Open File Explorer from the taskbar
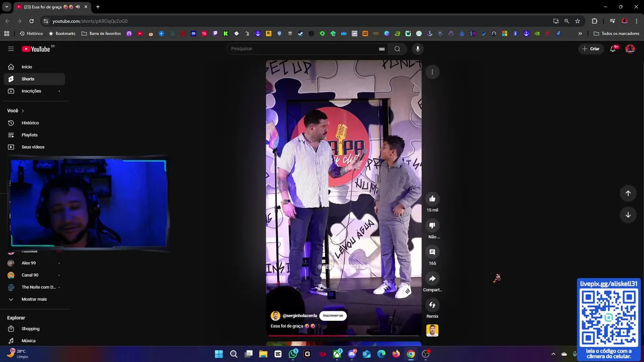The width and height of the screenshot is (644, 362). [x=263, y=354]
